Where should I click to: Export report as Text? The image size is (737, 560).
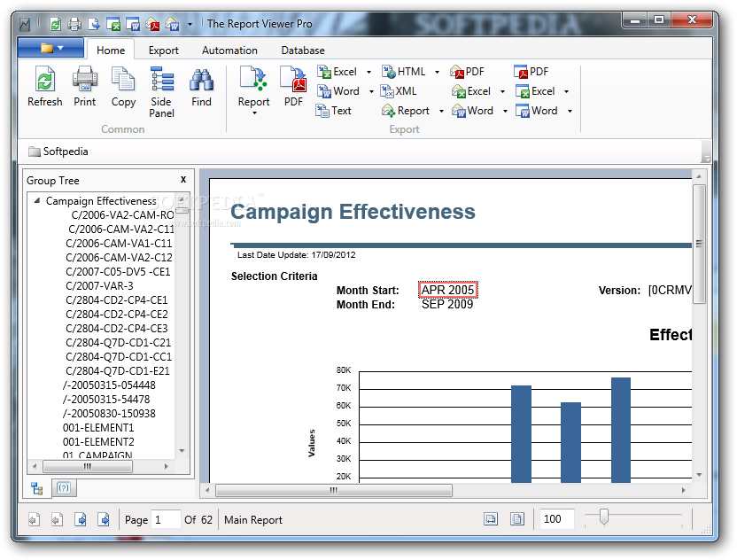point(334,111)
